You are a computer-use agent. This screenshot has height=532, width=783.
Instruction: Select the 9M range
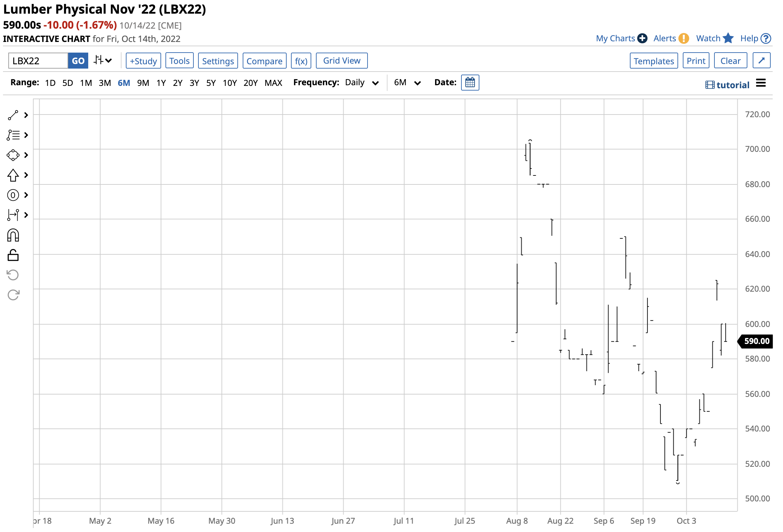pyautogui.click(x=143, y=83)
